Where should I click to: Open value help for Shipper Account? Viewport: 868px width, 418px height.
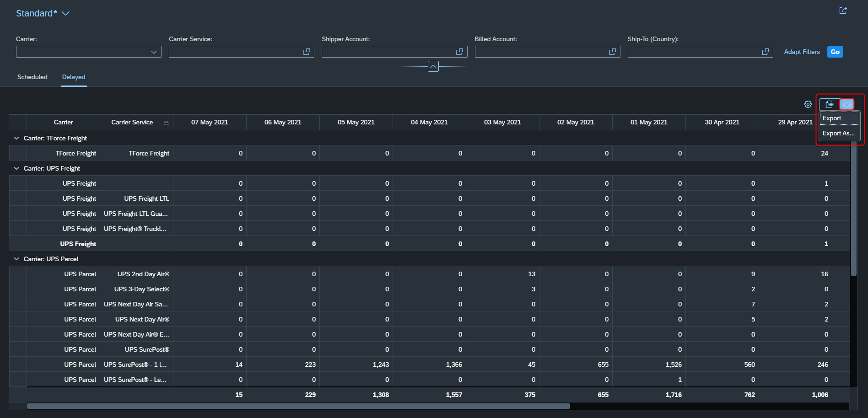[x=459, y=52]
